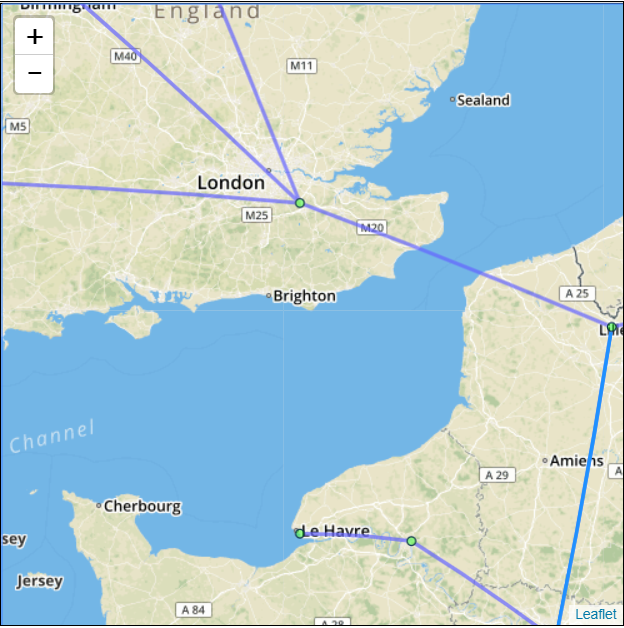Click the thick blue route line near Amiens
Screen dimensions: 624x628
click(586, 473)
